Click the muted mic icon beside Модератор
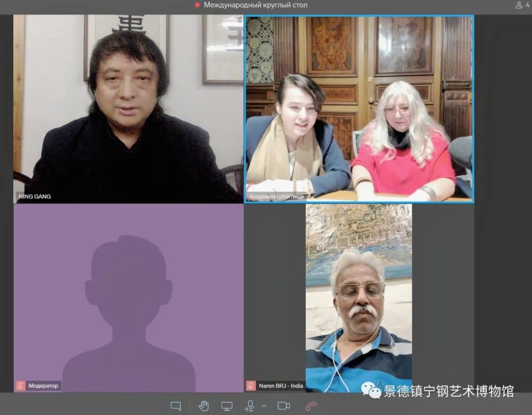Image resolution: width=532 pixels, height=415 pixels. click(x=21, y=386)
